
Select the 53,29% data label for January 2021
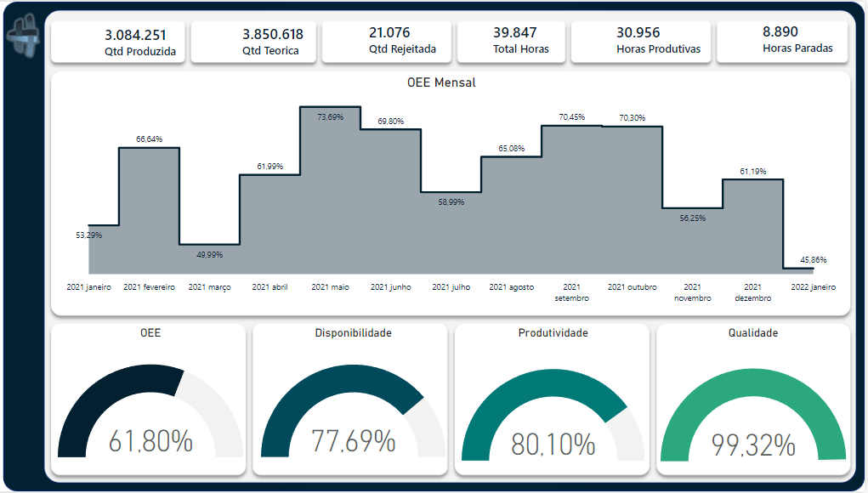(x=89, y=235)
